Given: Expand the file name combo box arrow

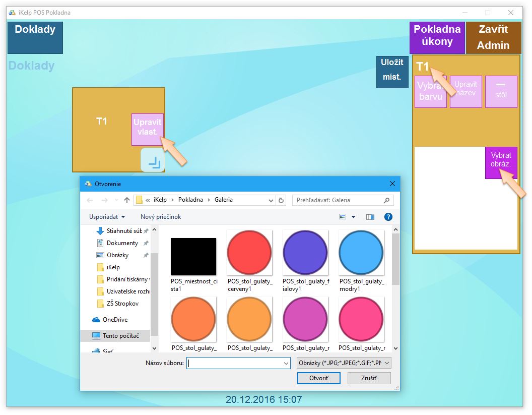Looking at the screenshot, I should 286,363.
